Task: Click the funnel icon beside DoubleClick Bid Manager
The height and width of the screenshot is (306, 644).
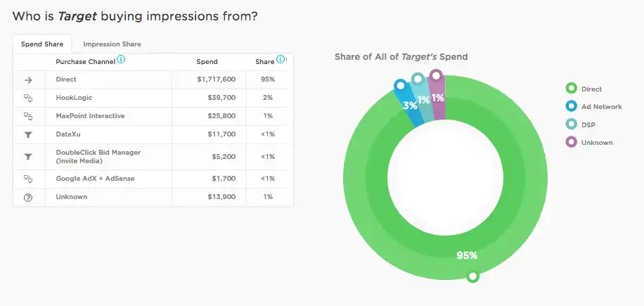Action: coord(28,156)
